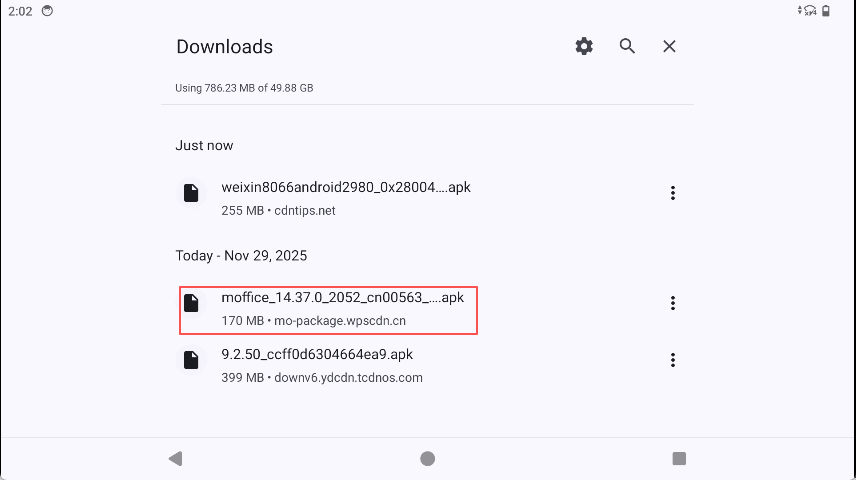Viewport: 856px width, 480px height.
Task: Click the "Today - Nov 29, 2025" header
Action: 241,256
